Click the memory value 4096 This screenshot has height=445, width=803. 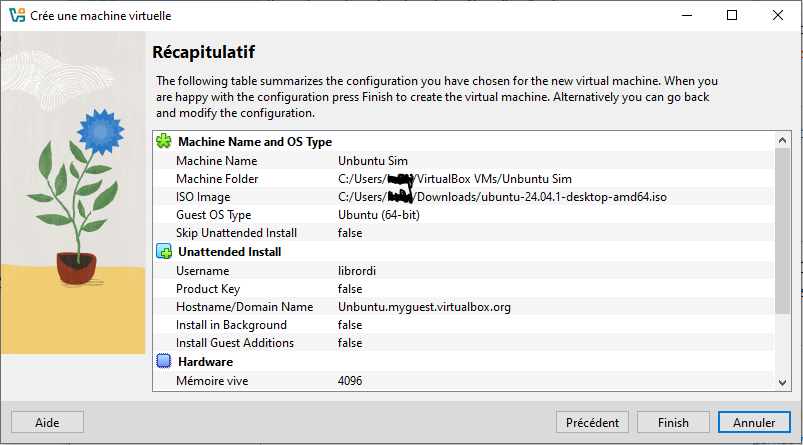[350, 381]
